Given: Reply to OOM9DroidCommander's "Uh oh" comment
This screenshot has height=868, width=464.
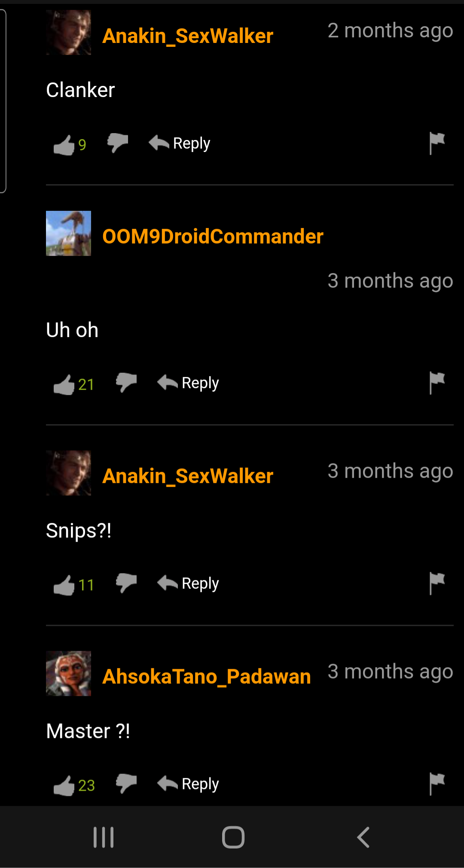Looking at the screenshot, I should 188,383.
